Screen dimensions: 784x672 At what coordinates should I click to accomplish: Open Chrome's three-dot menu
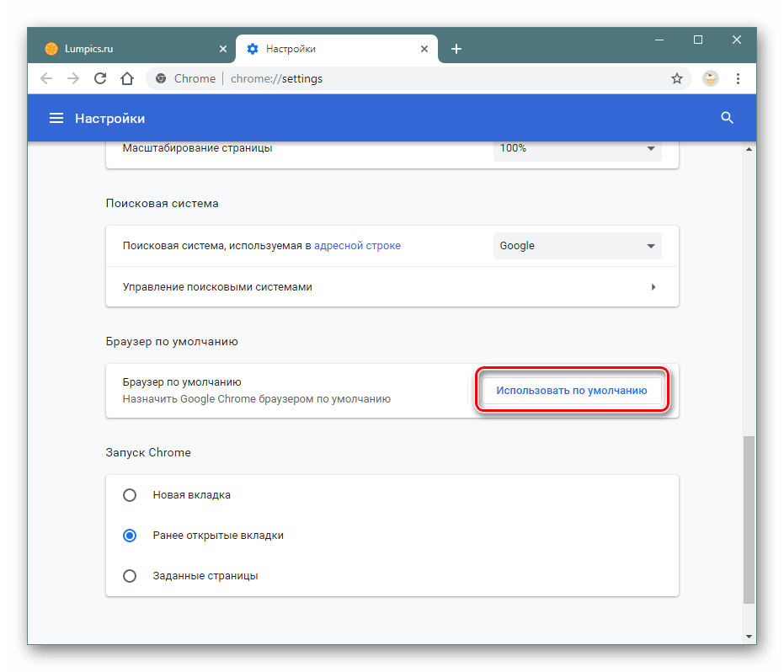(x=738, y=78)
